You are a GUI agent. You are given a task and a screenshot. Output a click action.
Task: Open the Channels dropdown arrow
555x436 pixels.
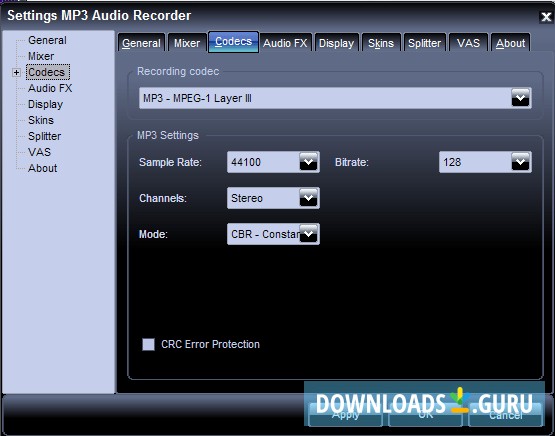pos(309,198)
